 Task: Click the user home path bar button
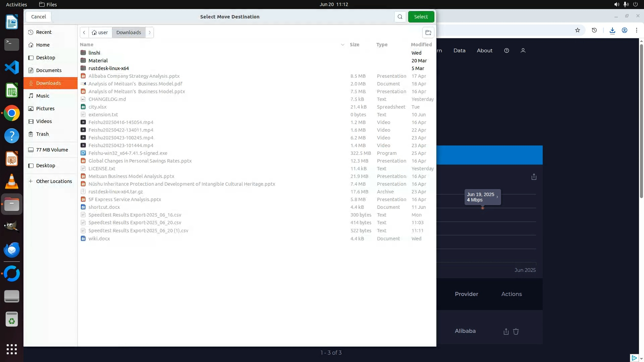tap(100, 33)
